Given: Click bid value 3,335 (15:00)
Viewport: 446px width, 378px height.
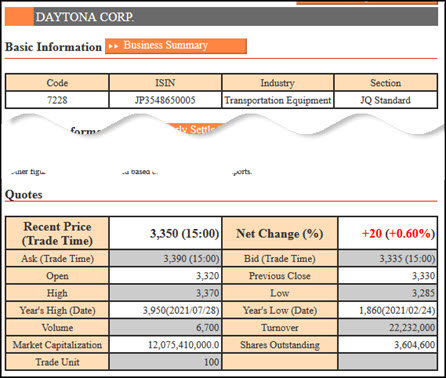Looking at the screenshot, I should pos(388,258).
